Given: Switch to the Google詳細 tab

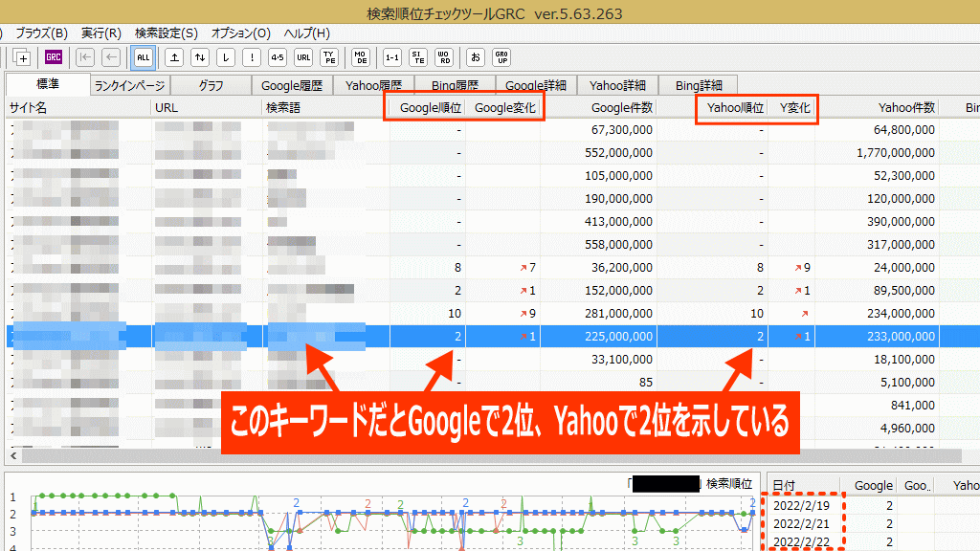Looking at the screenshot, I should (536, 85).
